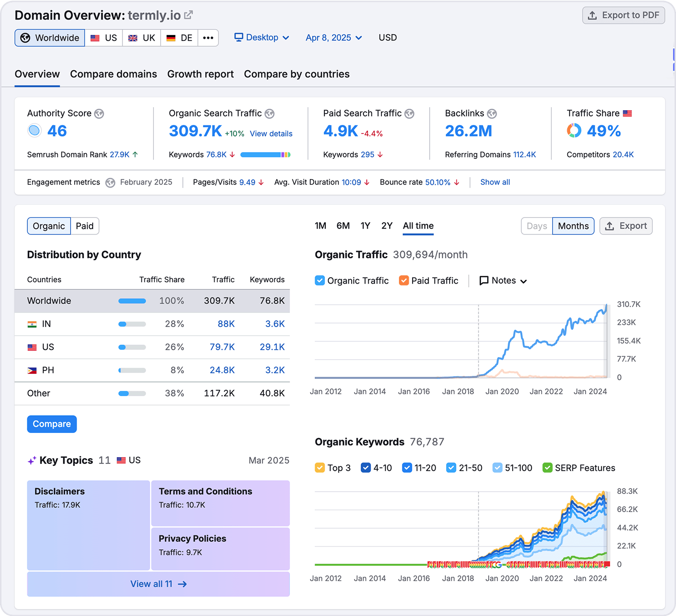Open the Apr 8, 2025 date dropdown
Screen dimensions: 676x616
point(334,38)
